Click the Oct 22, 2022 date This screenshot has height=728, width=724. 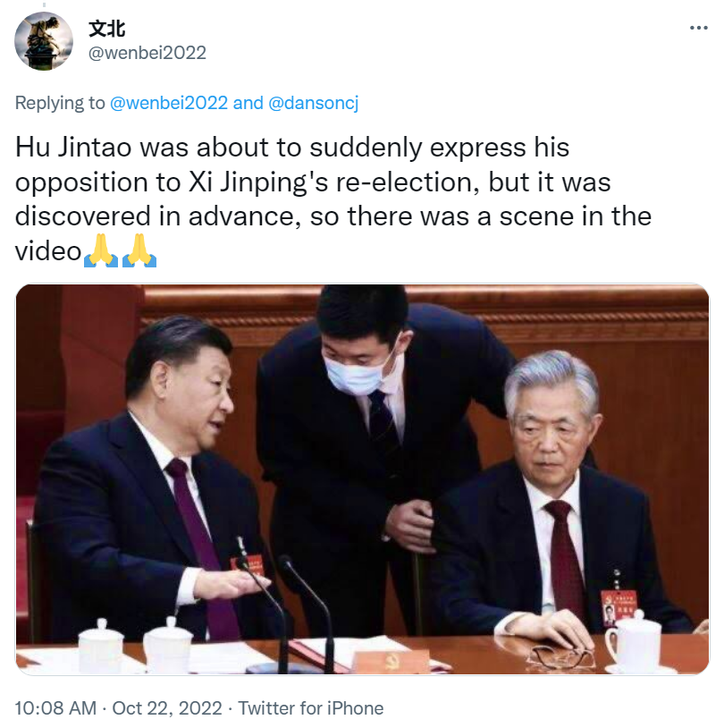click(167, 708)
